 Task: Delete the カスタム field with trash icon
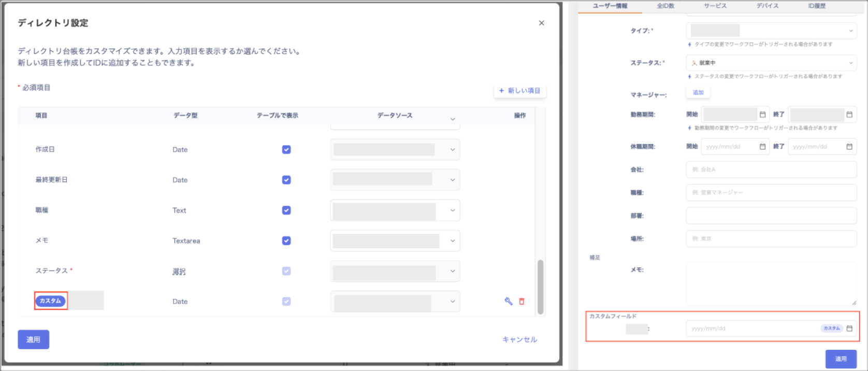522,301
